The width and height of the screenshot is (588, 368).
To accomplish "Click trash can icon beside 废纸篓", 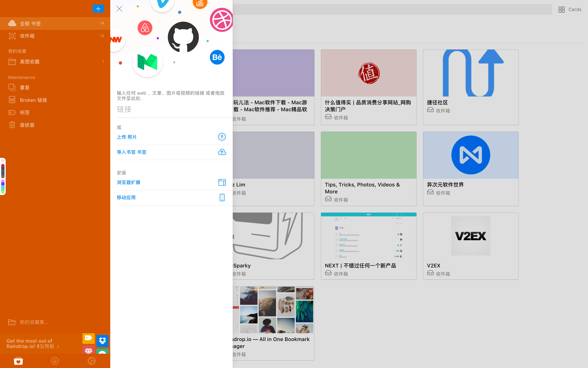I will [12, 125].
